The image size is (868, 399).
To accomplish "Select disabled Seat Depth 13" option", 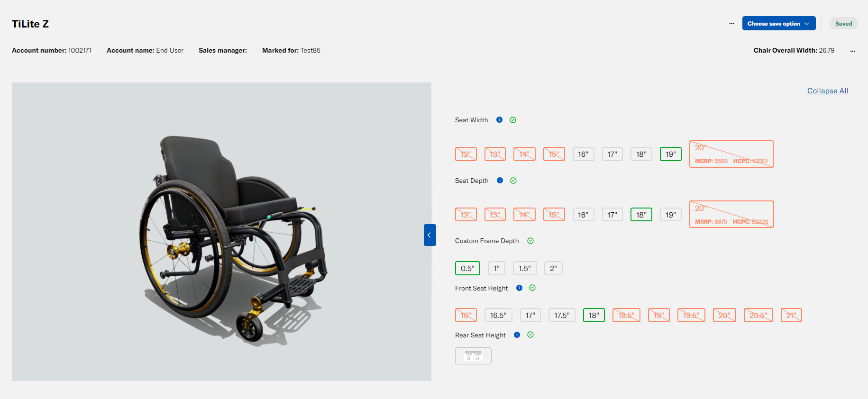I will pyautogui.click(x=495, y=215).
